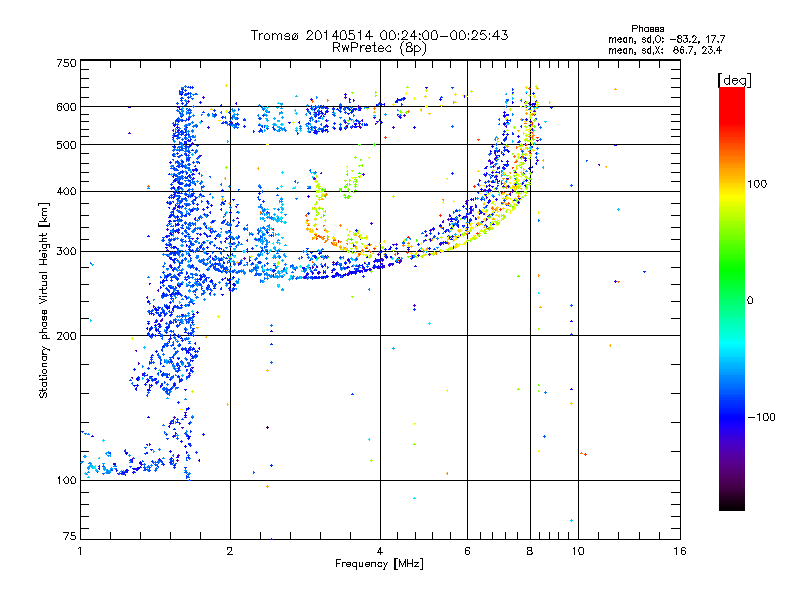This screenshot has height=600, width=800.
Task: Click the colorbar tick label '0'
Action: (749, 301)
